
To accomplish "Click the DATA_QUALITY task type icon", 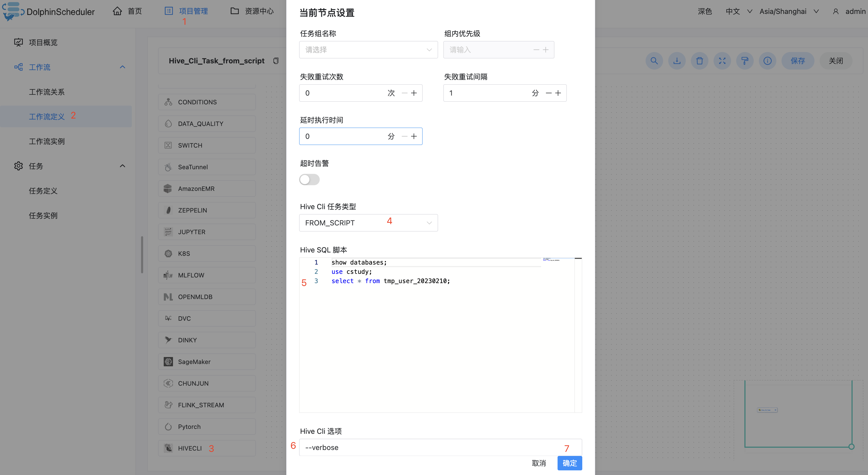I will click(x=169, y=123).
